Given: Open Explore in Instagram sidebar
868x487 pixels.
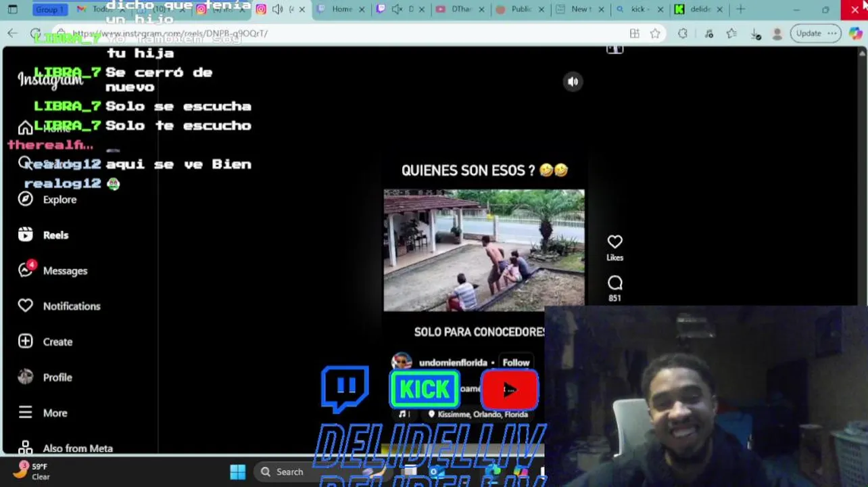Looking at the screenshot, I should 47,200.
